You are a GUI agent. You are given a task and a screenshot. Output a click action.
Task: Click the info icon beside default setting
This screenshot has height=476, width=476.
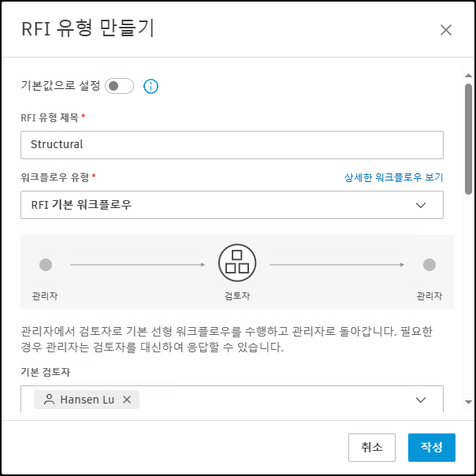click(151, 86)
